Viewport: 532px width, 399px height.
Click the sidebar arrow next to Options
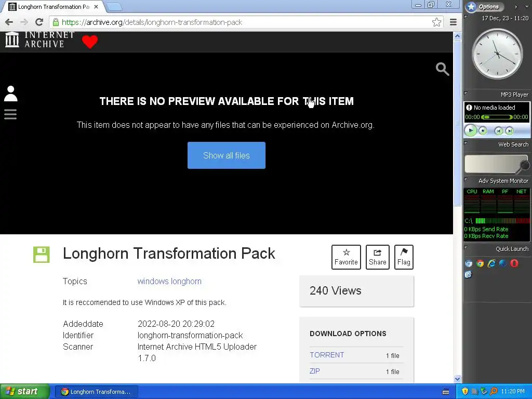click(516, 7)
